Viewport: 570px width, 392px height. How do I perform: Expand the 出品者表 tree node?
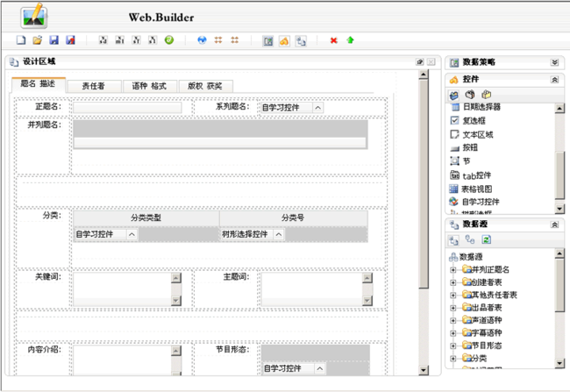[x=453, y=308]
